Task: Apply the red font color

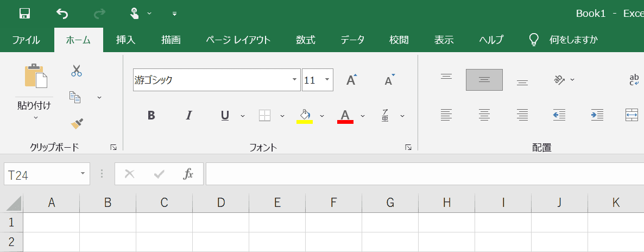Action: tap(345, 116)
